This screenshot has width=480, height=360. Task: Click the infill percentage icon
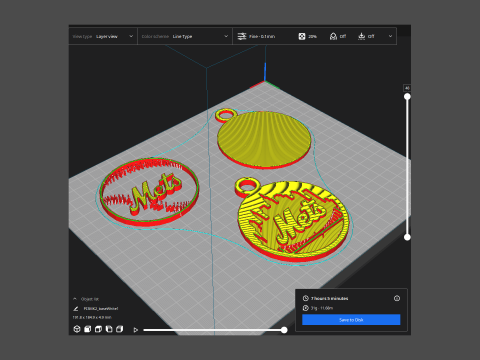[302, 36]
